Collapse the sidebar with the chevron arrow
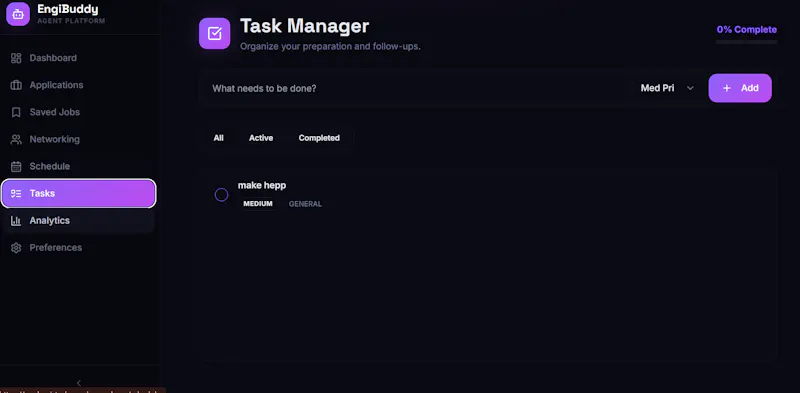 79,383
